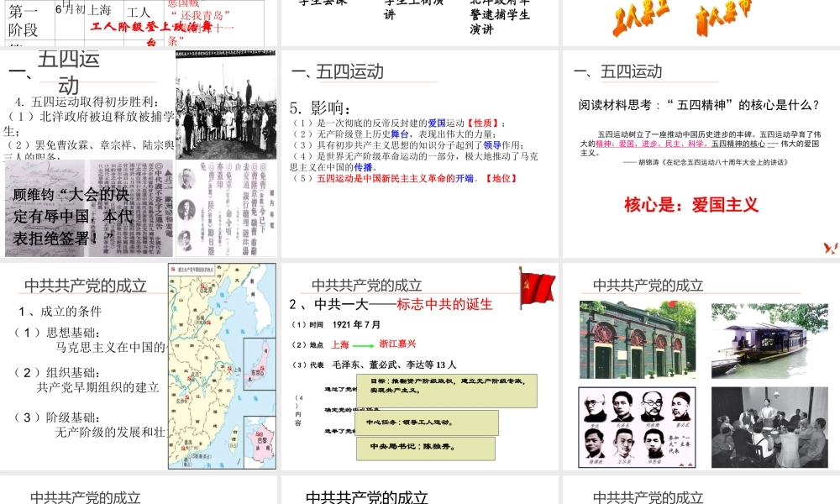Click the old newspaper clipping with portraits
This screenshot has width=840, height=504.
225,207
